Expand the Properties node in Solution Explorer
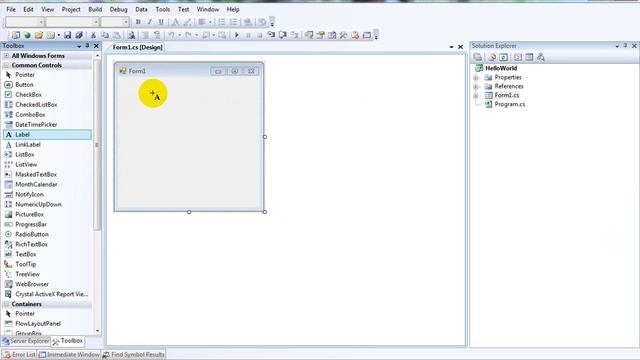The width and height of the screenshot is (640, 360). (x=476, y=78)
